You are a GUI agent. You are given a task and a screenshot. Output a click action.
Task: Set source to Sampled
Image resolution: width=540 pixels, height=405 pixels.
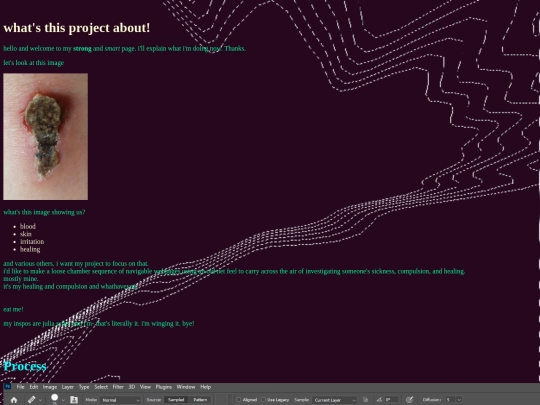point(176,399)
